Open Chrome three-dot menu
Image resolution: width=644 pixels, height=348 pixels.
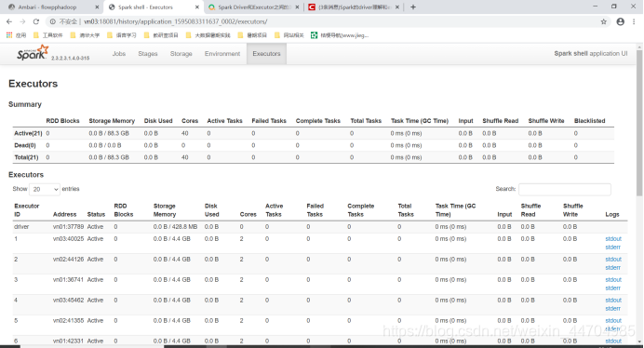634,21
